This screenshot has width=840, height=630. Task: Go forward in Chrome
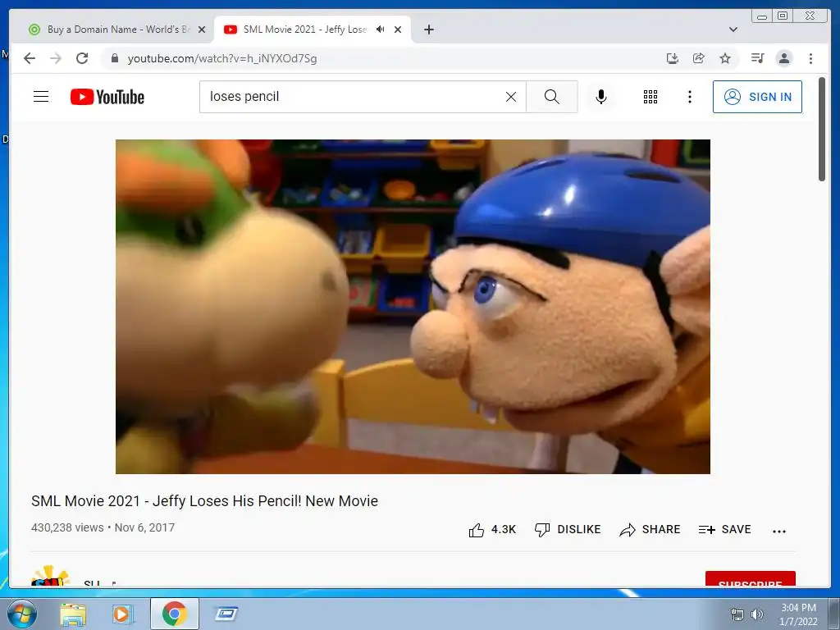pyautogui.click(x=56, y=58)
